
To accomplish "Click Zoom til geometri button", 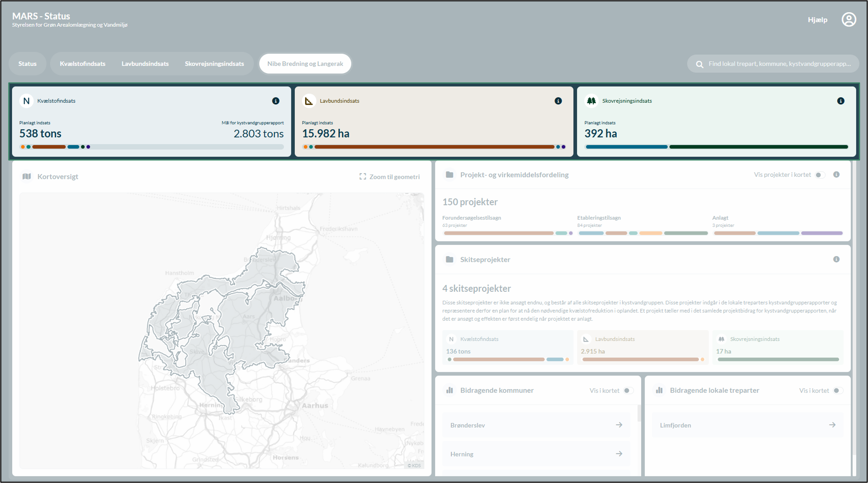I will pyautogui.click(x=389, y=176).
